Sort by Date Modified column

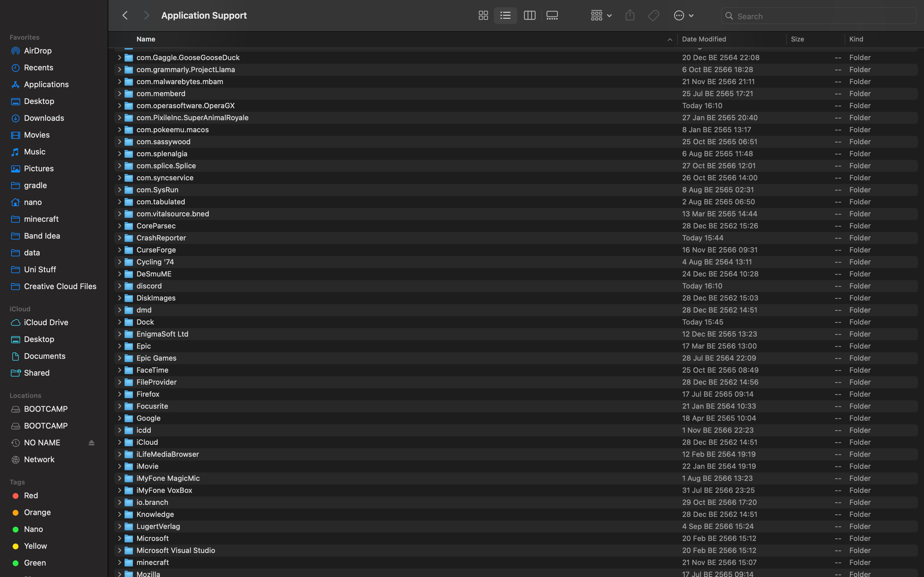[704, 39]
